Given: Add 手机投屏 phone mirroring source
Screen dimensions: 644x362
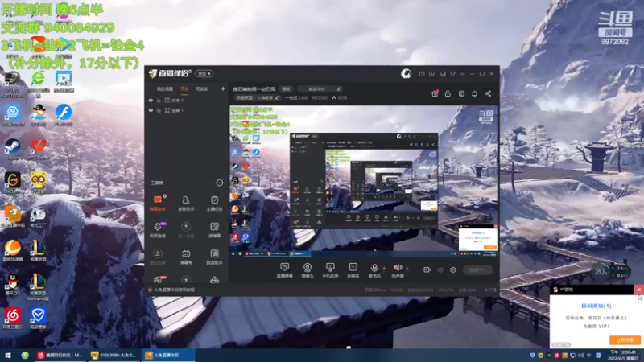Looking at the screenshot, I should 330,270.
